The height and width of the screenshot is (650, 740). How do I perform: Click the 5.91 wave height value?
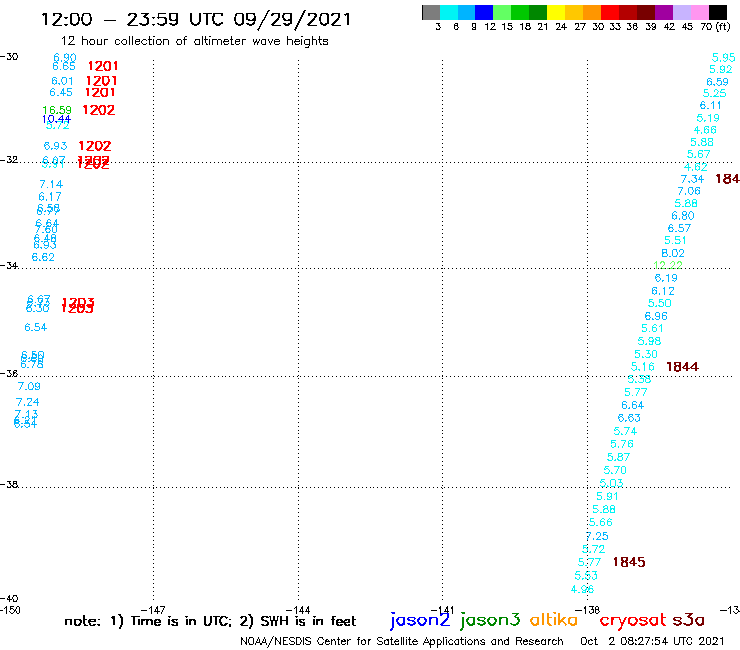607,497
